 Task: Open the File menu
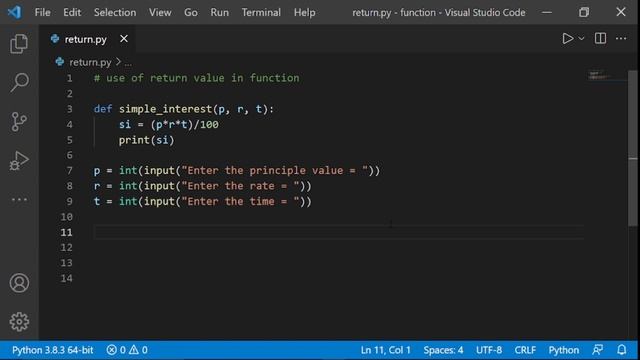coord(42,12)
